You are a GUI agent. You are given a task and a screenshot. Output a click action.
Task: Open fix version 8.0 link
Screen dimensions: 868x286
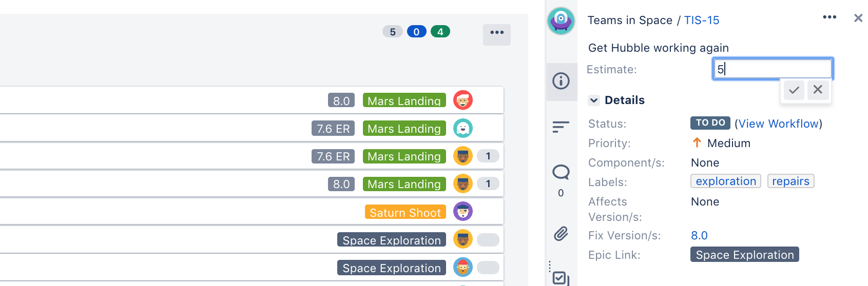click(699, 236)
